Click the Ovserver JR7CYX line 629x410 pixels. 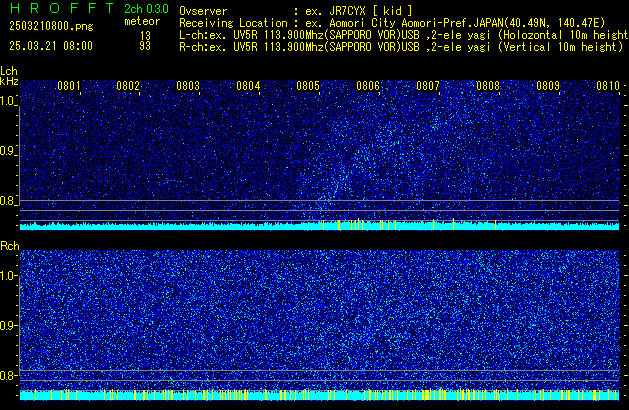[x=296, y=11]
